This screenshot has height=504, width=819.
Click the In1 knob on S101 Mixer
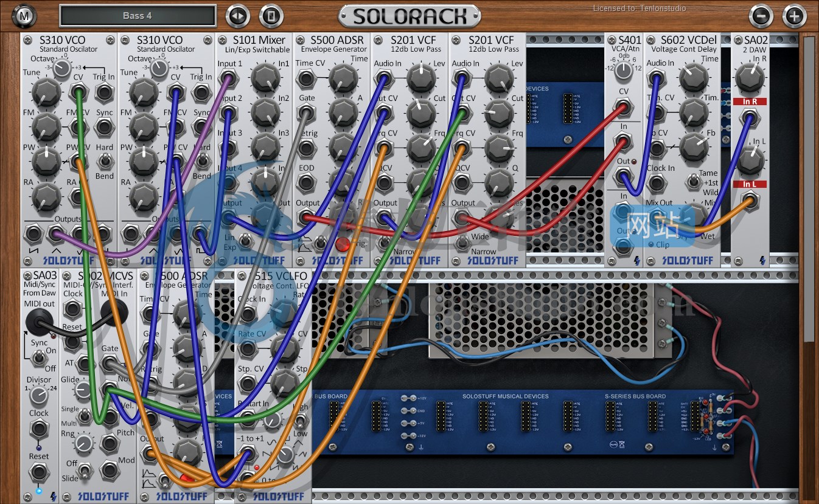click(265, 78)
